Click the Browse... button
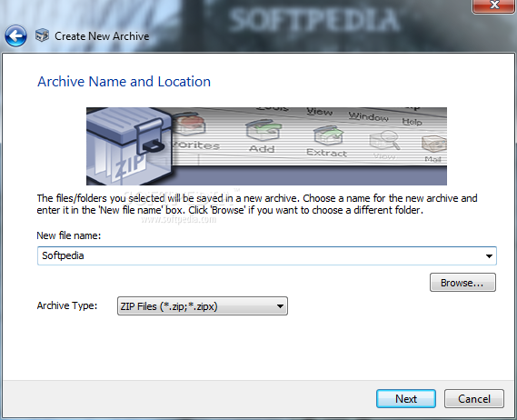Image resolution: width=517 pixels, height=420 pixels. (x=462, y=283)
